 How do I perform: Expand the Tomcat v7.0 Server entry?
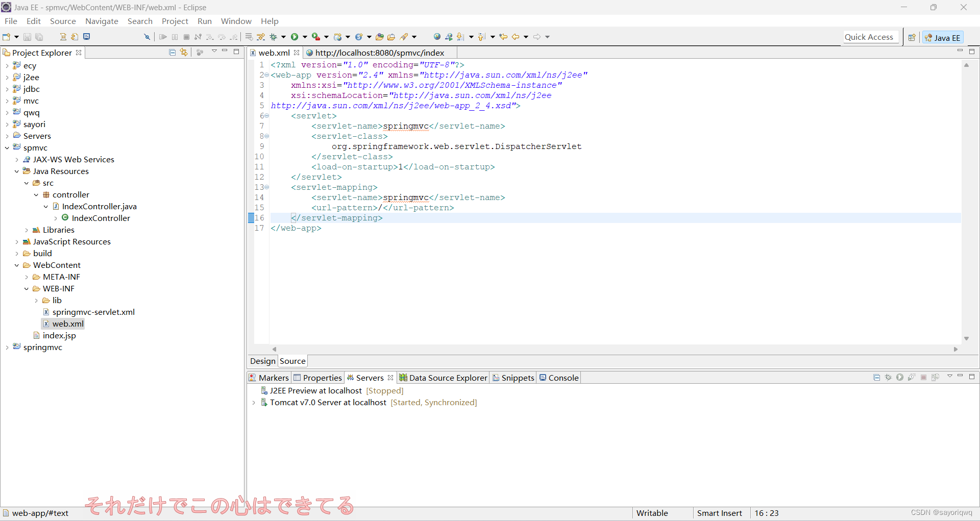coord(254,403)
